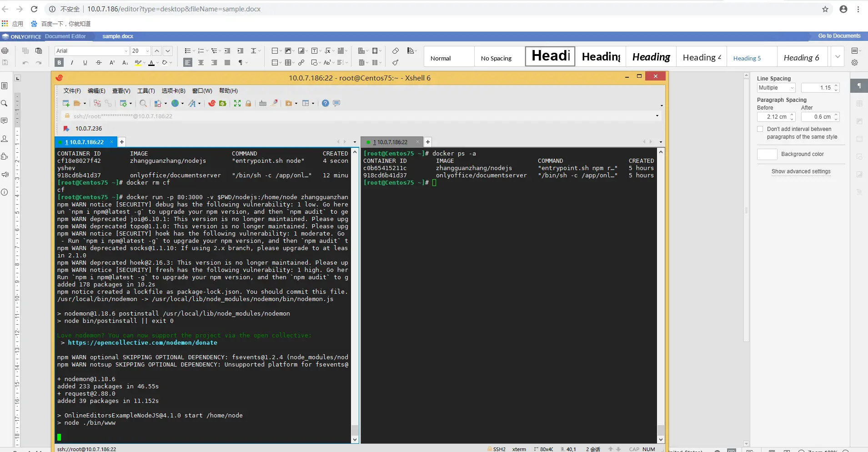Expand the styles gallery dropdown arrow
868x452 pixels.
(x=838, y=57)
